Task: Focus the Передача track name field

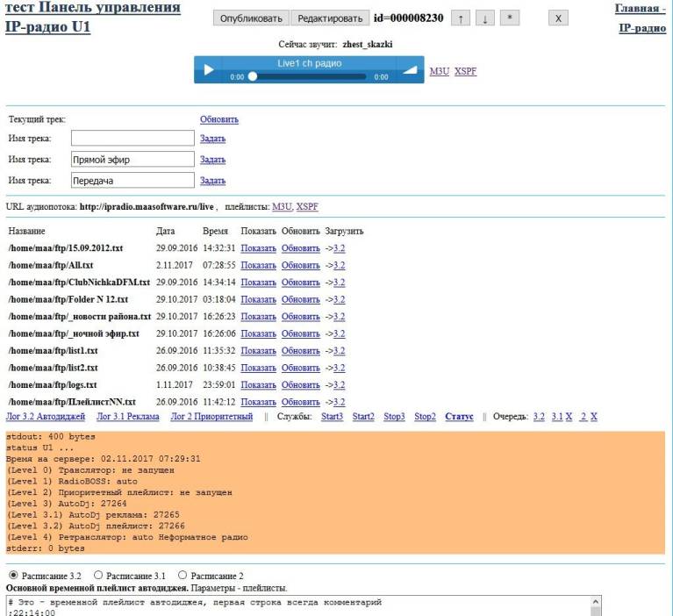Action: click(132, 180)
